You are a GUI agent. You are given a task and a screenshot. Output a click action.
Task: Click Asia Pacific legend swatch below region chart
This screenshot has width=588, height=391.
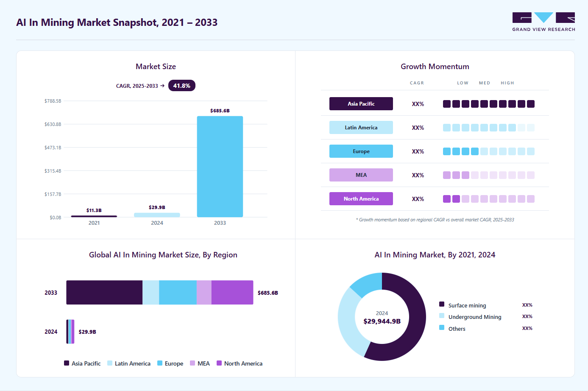pyautogui.click(x=67, y=363)
